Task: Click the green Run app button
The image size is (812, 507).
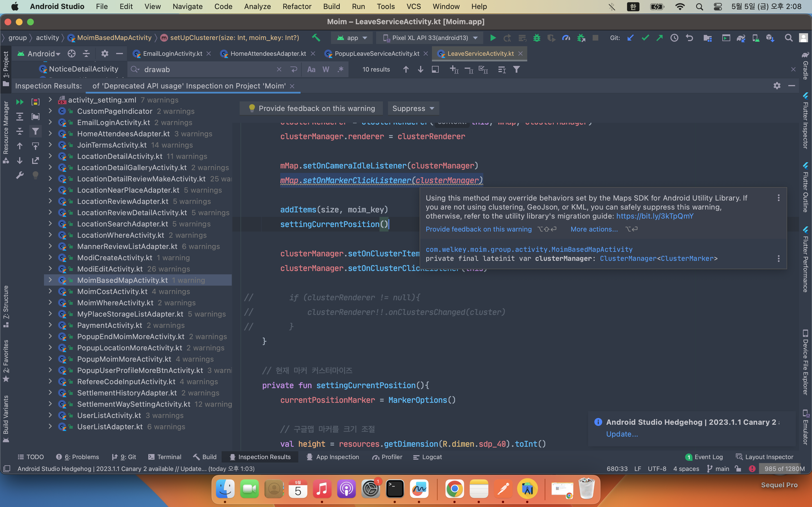Action: pyautogui.click(x=493, y=38)
